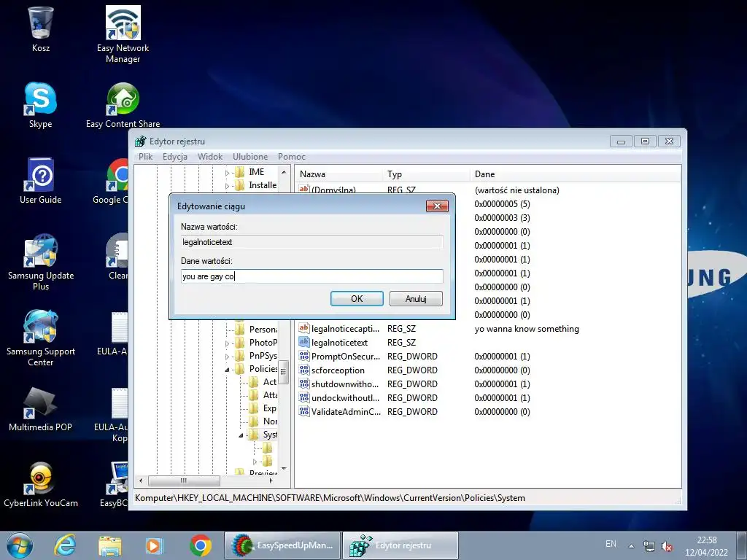Image resolution: width=747 pixels, height=560 pixels.
Task: Open the network tray icon
Action: click(x=649, y=545)
